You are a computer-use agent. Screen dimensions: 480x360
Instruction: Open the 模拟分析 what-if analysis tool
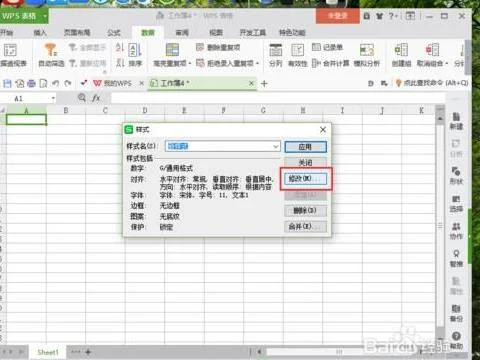pos(367,55)
